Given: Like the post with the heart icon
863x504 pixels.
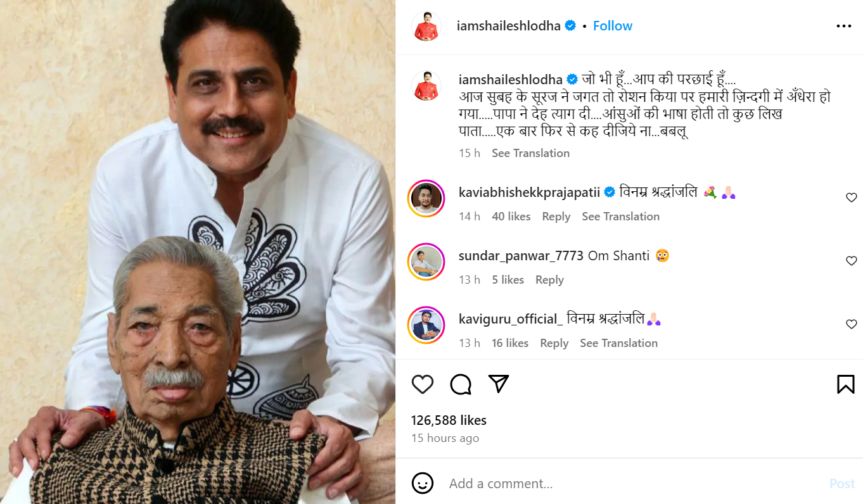Looking at the screenshot, I should click(423, 384).
